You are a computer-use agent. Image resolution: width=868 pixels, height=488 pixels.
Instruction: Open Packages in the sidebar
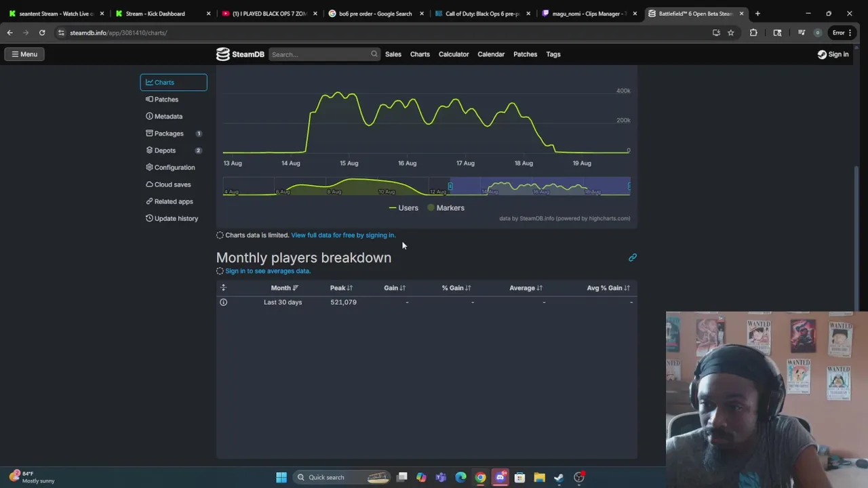tap(173, 134)
